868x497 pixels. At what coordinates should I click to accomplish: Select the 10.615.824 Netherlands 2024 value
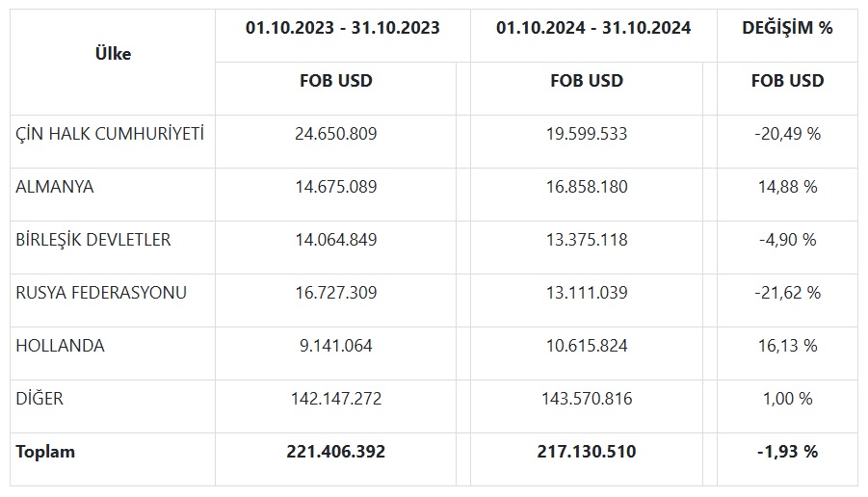coord(587,346)
